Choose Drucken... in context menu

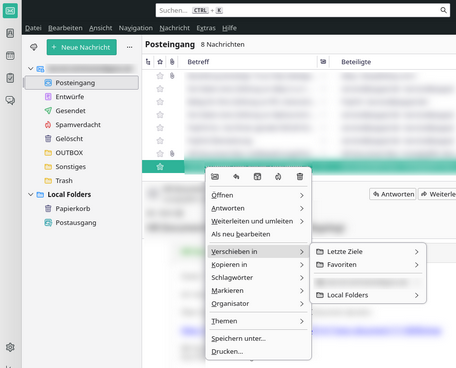point(258,352)
